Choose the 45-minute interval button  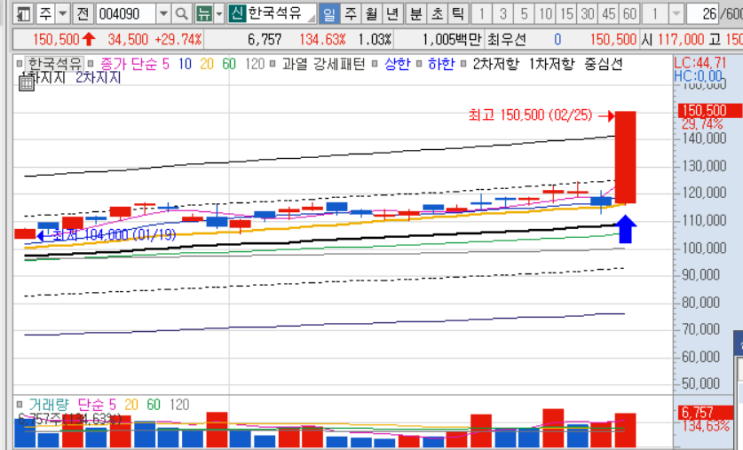tap(608, 14)
